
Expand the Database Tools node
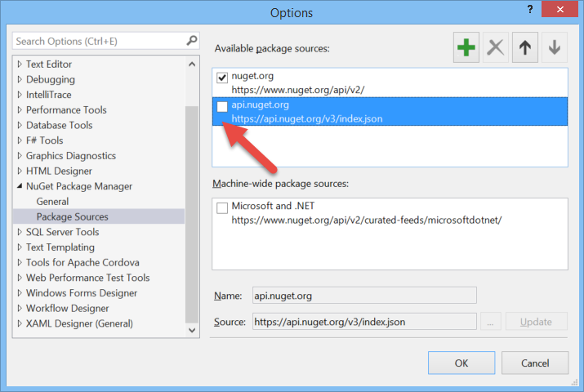[x=20, y=125]
